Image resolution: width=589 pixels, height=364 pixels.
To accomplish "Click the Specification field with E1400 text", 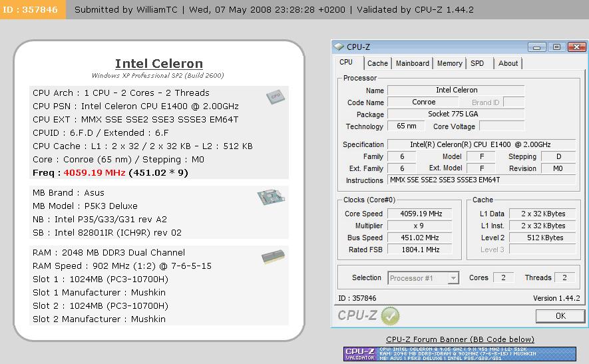I will (x=481, y=144).
